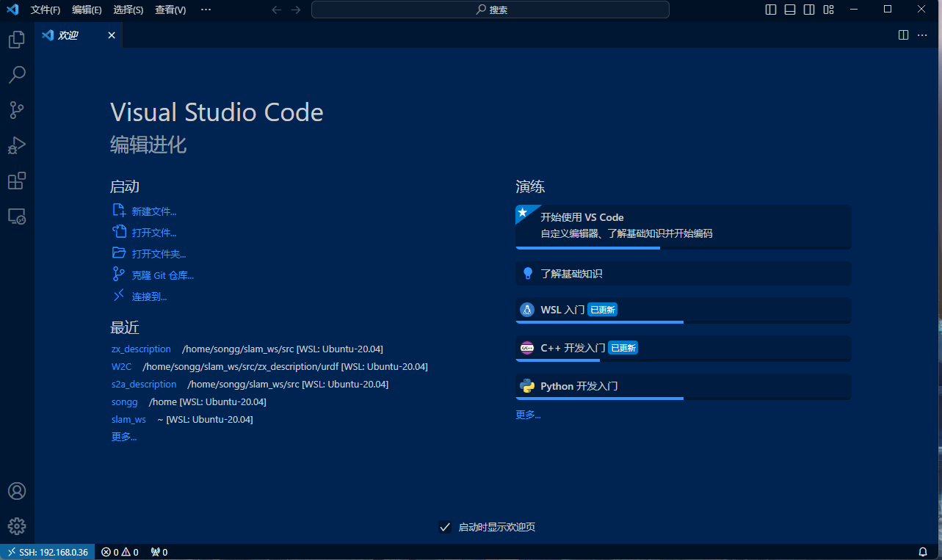
Task: Open the recent s2a_description folder
Action: (144, 384)
